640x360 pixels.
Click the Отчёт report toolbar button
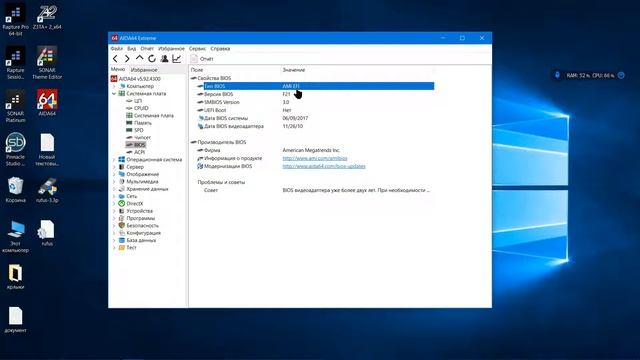[x=202, y=59]
